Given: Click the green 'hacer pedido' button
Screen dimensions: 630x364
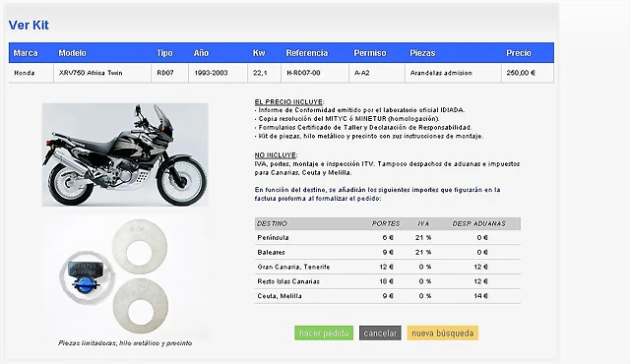Looking at the screenshot, I should pos(324,334).
